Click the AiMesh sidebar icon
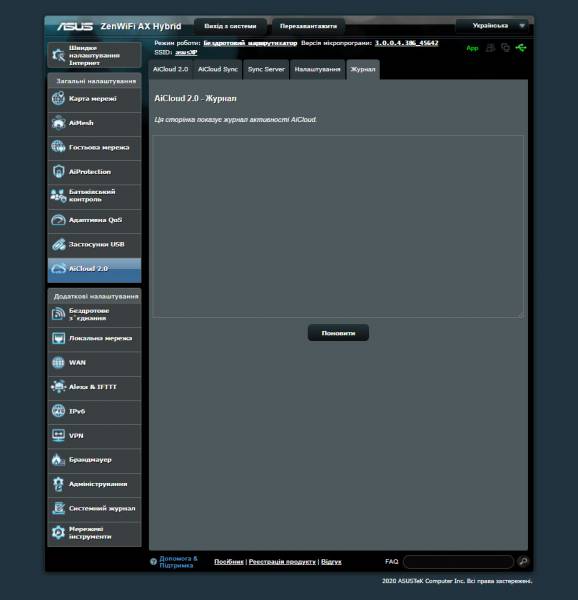Viewport: 578px width, 600px height. 58,123
